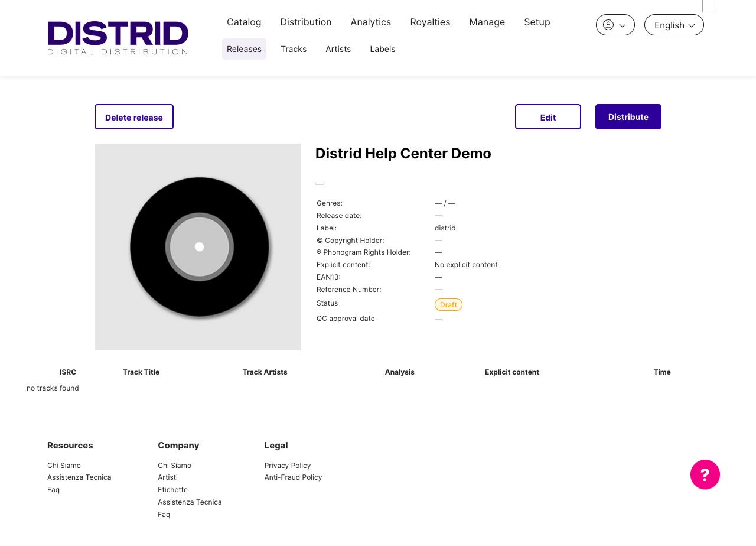The image size is (756, 546).
Task: Open the Labels sub-tab
Action: click(x=383, y=49)
